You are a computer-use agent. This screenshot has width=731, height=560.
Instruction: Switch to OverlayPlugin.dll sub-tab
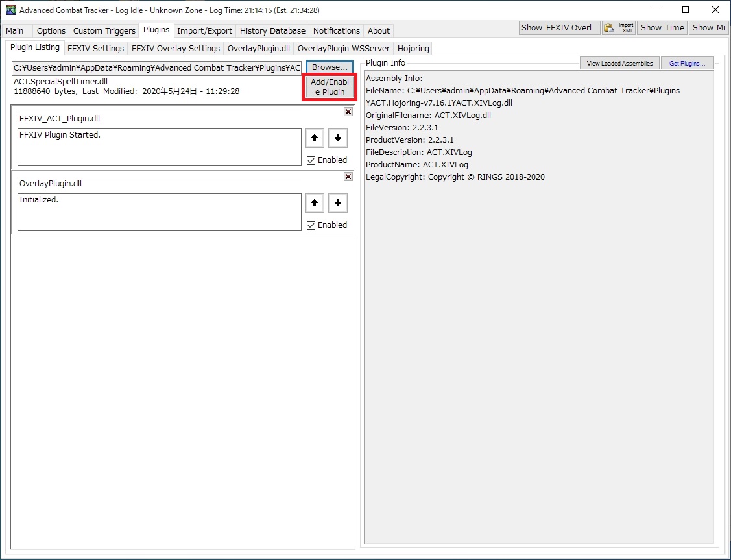click(x=258, y=49)
